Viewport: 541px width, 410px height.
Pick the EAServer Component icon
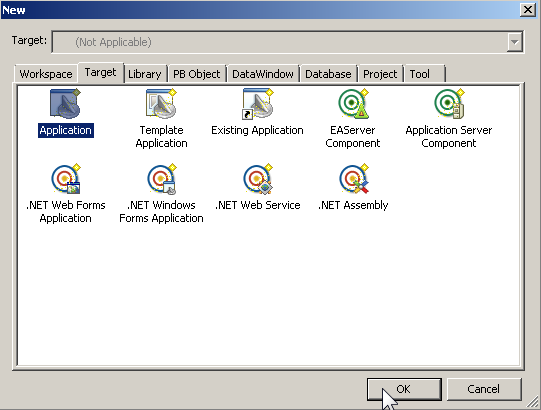[353, 104]
